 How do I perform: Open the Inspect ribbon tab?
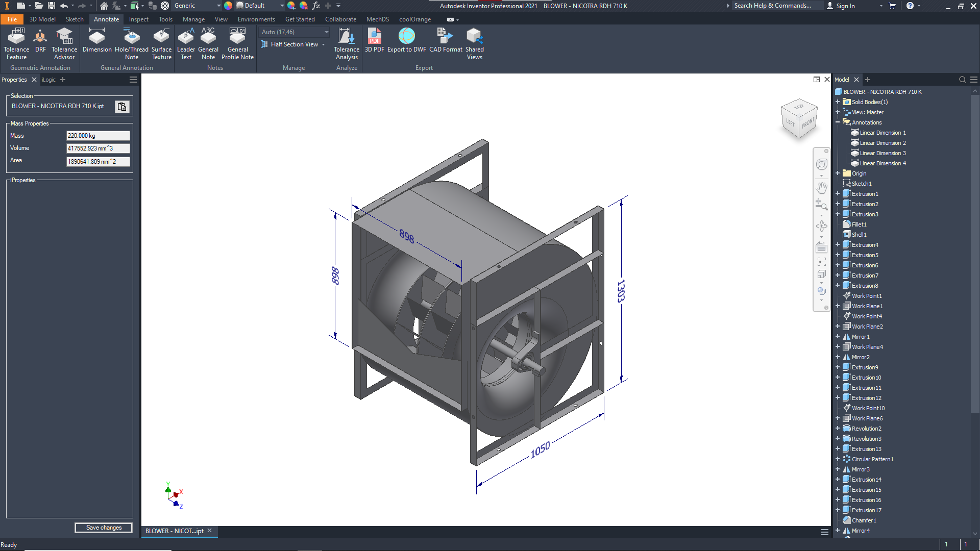[138, 19]
